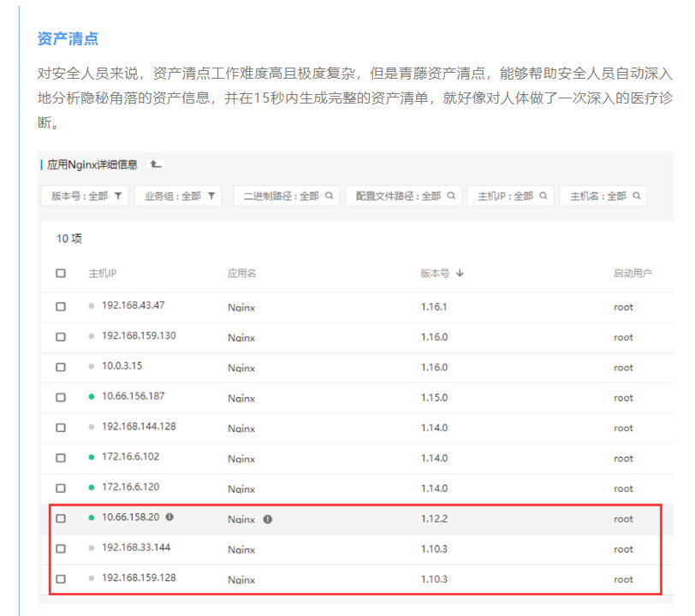This screenshot has height=616, width=695.
Task: Click version 1.15.0 cell
Action: (435, 398)
